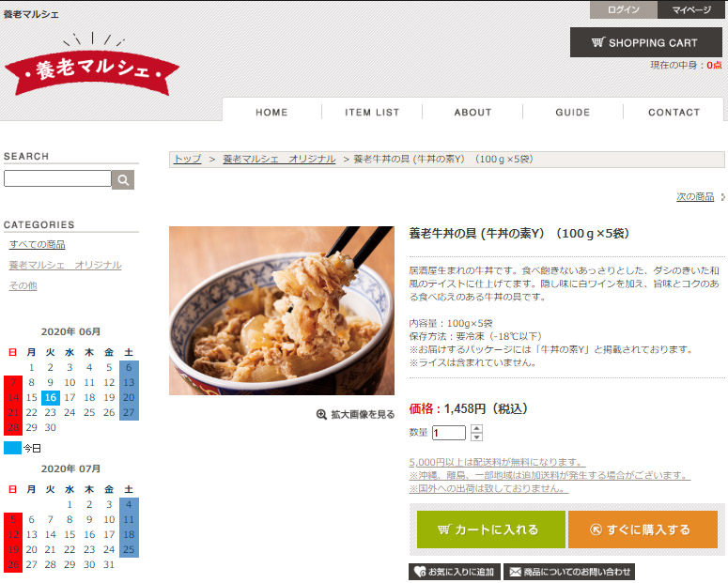Focus the search text field

tap(57, 178)
